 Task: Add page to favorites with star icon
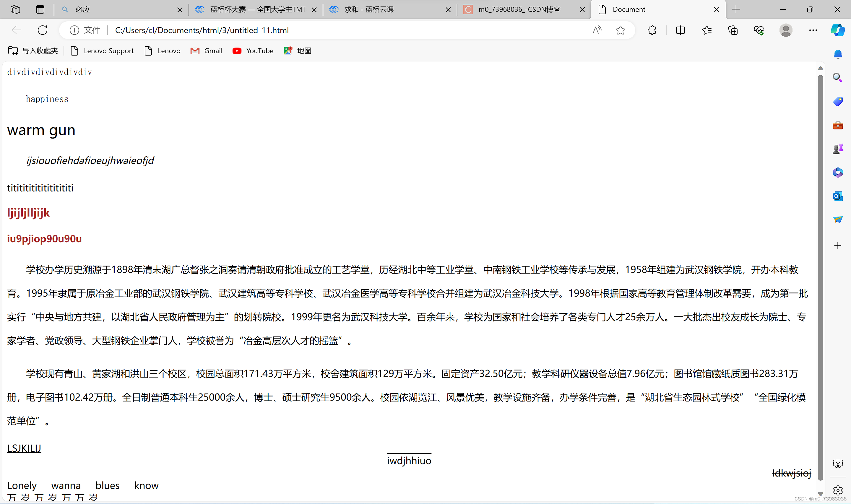point(620,30)
